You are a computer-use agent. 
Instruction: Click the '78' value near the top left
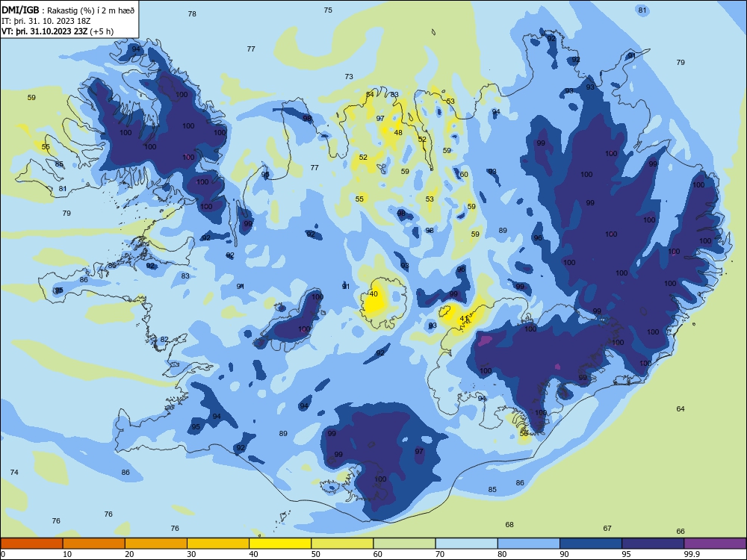[192, 13]
